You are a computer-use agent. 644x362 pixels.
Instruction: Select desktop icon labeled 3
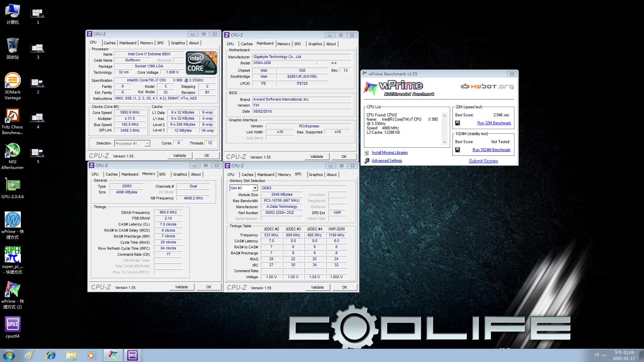pos(38,51)
